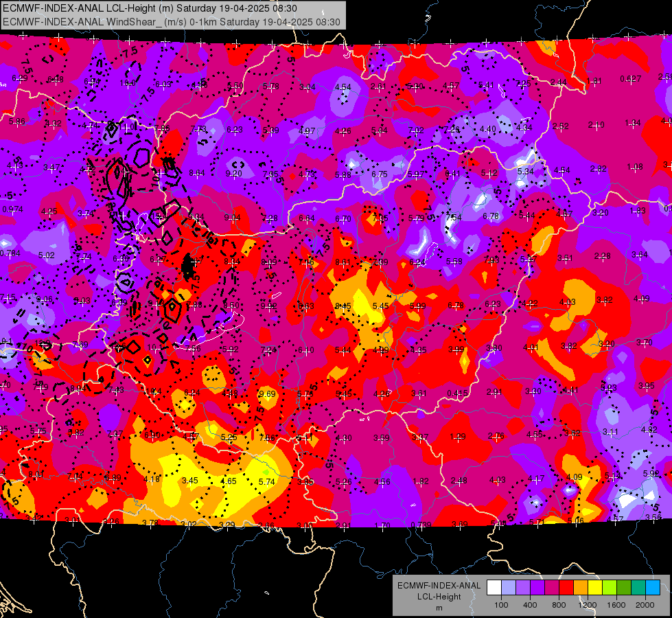This screenshot has width=672, height=618.
Task: Select the dark green legend swatch
Action: pos(624,588)
